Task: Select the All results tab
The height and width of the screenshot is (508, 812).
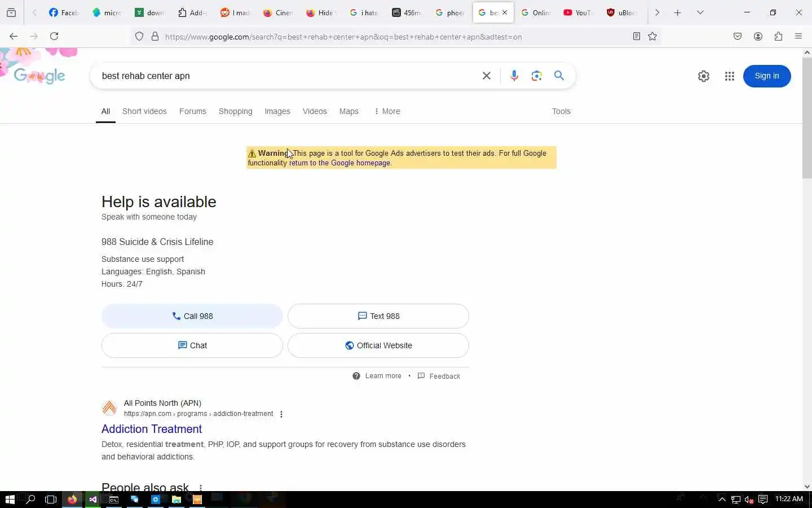Action: (105, 111)
